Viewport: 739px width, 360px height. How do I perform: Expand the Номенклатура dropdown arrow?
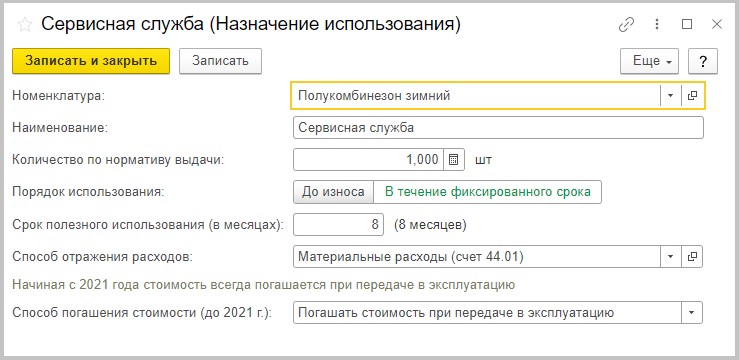(671, 96)
